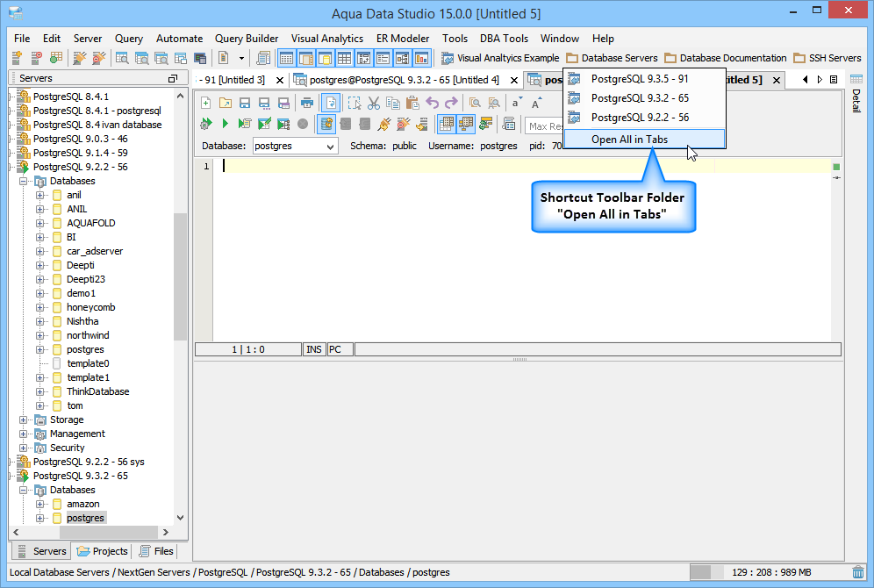The height and width of the screenshot is (588, 874).
Task: Click the green Execute play icon
Action: click(x=226, y=124)
